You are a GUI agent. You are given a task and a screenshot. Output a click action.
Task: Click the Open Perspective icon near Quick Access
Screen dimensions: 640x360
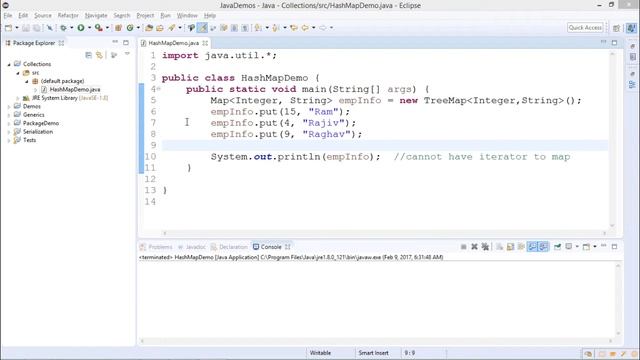[616, 28]
